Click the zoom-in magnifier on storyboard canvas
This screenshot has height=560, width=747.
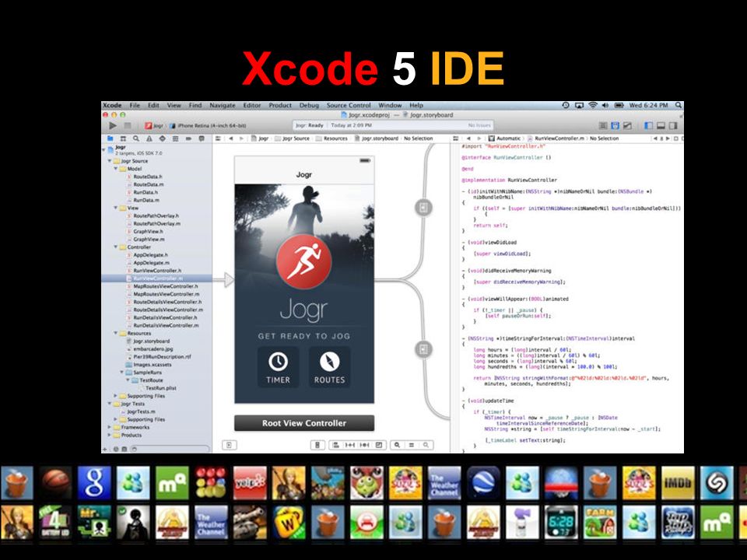pyautogui.click(x=426, y=445)
